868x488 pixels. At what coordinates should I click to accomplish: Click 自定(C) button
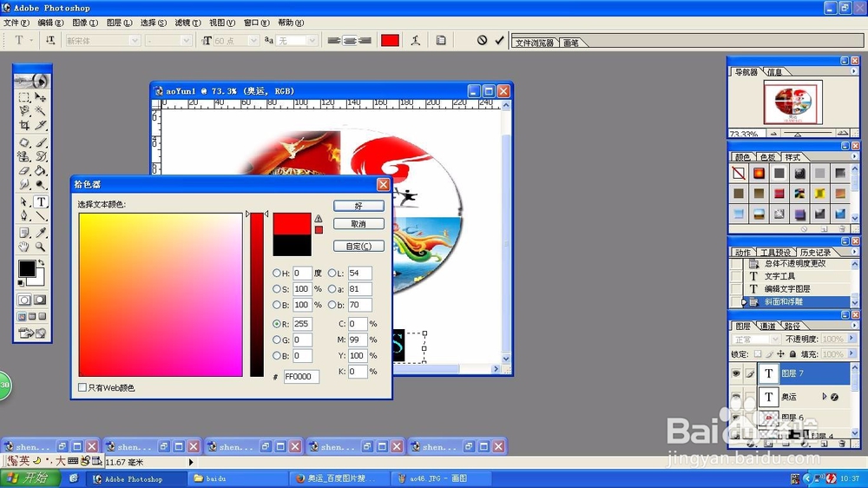[x=358, y=246]
